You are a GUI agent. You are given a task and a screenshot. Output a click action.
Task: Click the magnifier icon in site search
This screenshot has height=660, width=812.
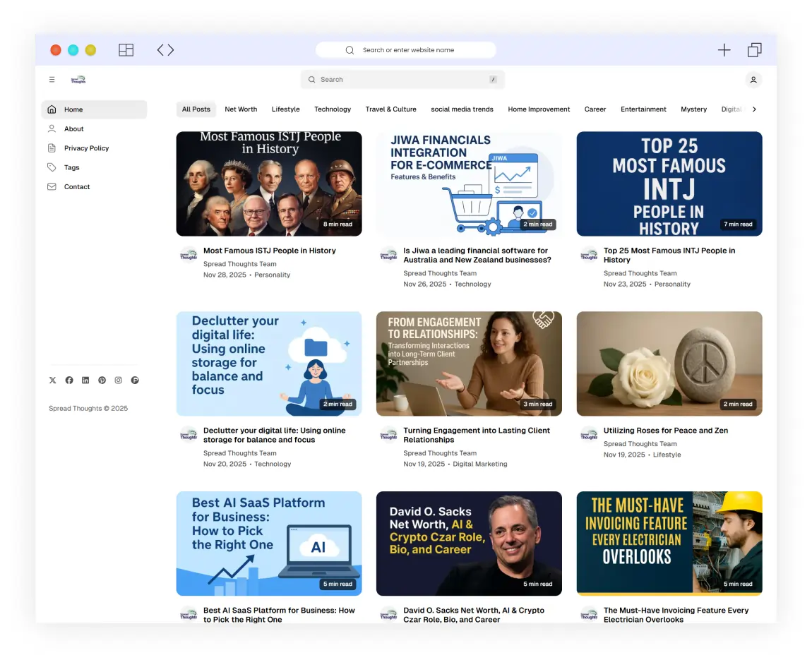pyautogui.click(x=312, y=79)
